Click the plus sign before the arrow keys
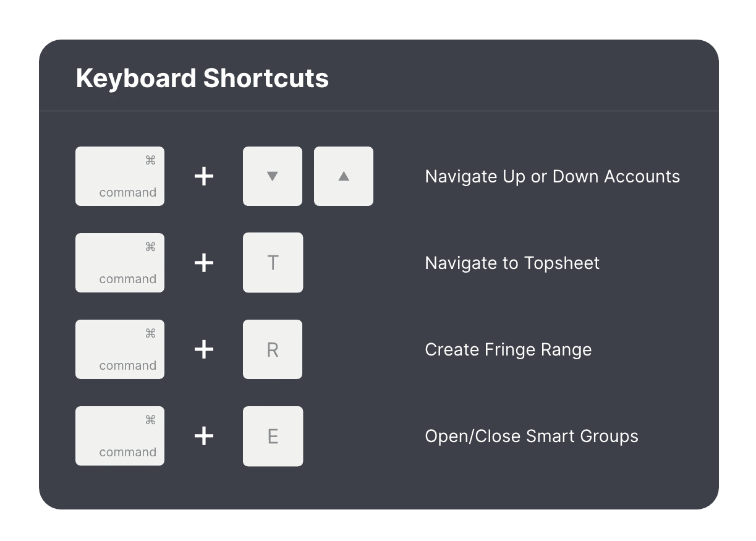The height and width of the screenshot is (541, 756). coord(204,177)
